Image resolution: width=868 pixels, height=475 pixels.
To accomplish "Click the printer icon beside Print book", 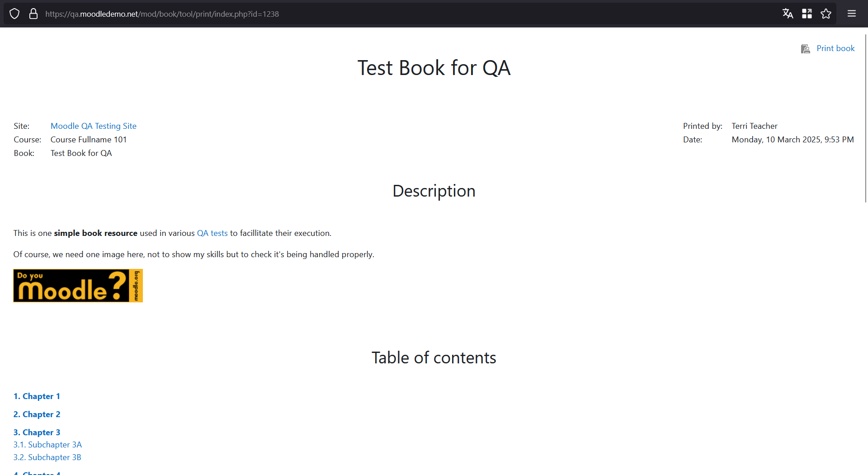I will coord(805,49).
